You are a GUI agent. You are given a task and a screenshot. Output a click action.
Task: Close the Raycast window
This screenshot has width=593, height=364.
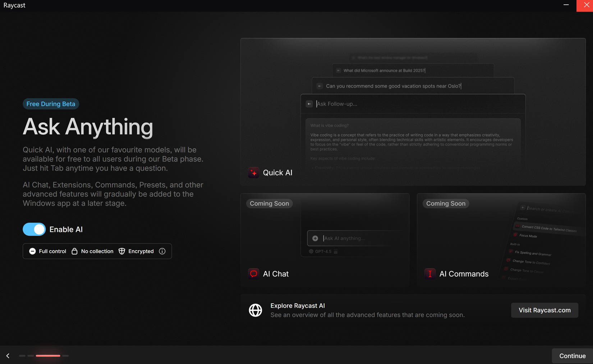pos(585,5)
